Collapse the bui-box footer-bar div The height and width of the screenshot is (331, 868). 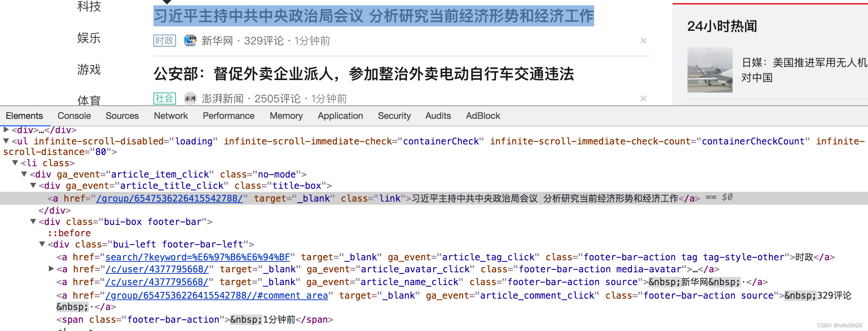33,222
